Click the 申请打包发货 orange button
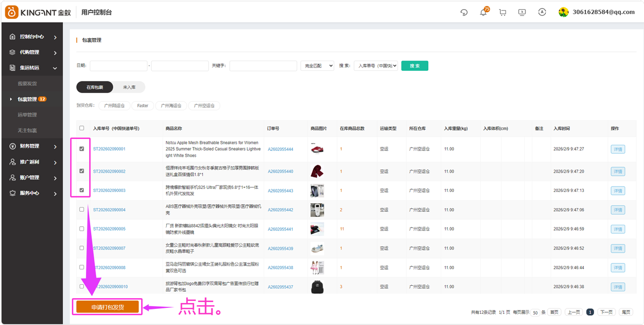 coord(107,307)
